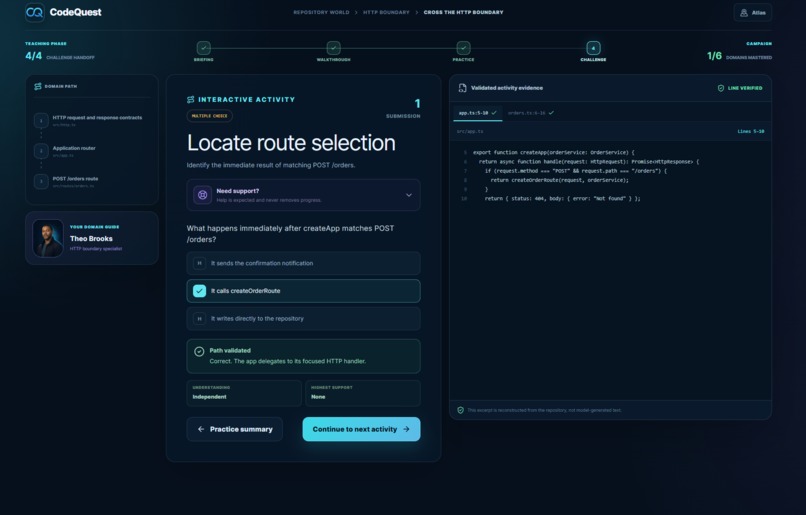
Task: Click the Interactive Activity route icon
Action: [x=191, y=99]
